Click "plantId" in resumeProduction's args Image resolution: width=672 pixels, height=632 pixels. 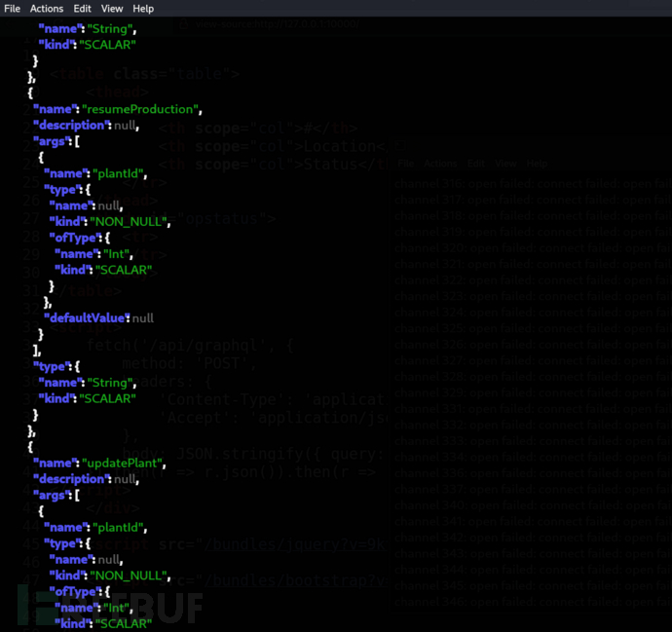(120, 173)
